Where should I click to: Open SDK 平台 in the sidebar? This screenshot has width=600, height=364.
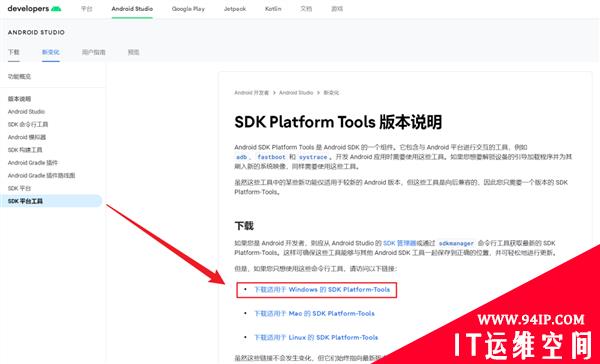click(19, 188)
